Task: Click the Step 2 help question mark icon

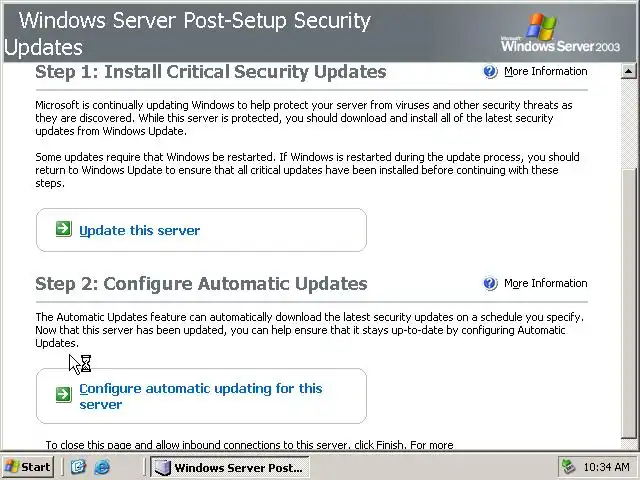Action: 490,284
